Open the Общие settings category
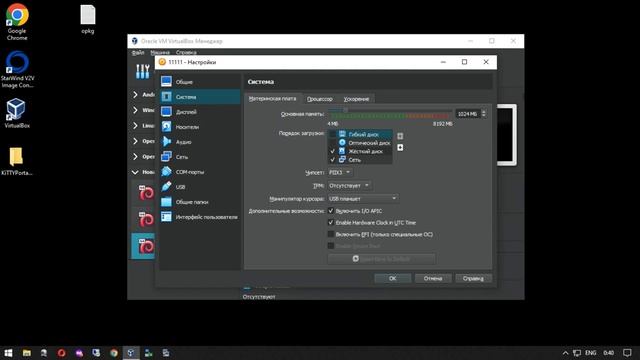640x360 pixels. click(x=200, y=82)
